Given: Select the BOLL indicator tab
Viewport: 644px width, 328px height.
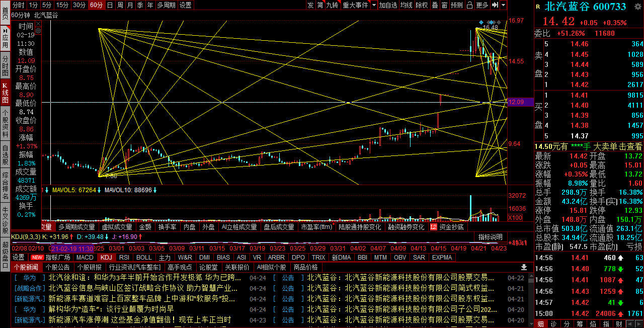Looking at the screenshot, I should coord(144,257).
